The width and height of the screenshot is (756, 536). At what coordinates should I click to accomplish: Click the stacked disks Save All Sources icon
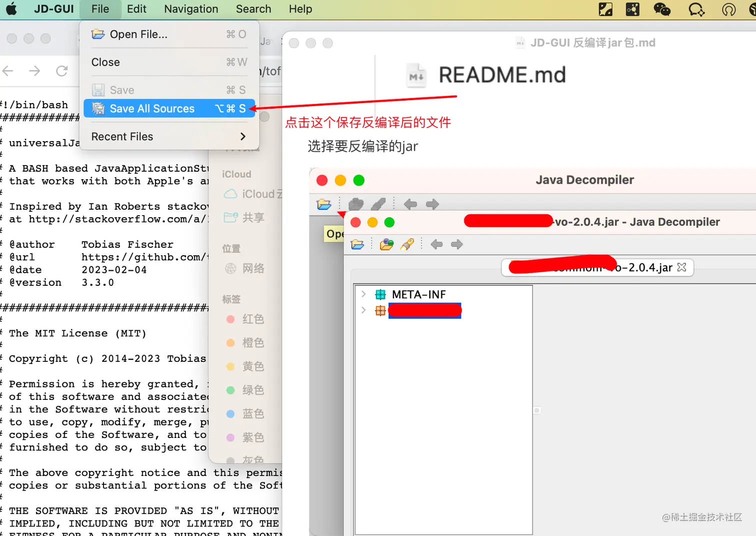(98, 109)
